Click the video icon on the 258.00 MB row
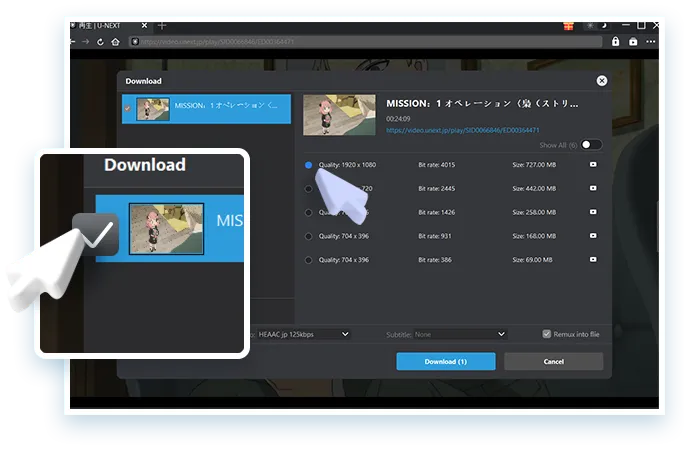The image size is (684, 449). [593, 212]
